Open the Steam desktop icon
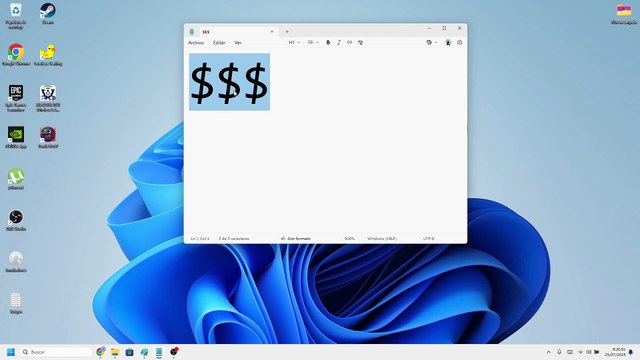The image size is (640, 360). point(48,13)
